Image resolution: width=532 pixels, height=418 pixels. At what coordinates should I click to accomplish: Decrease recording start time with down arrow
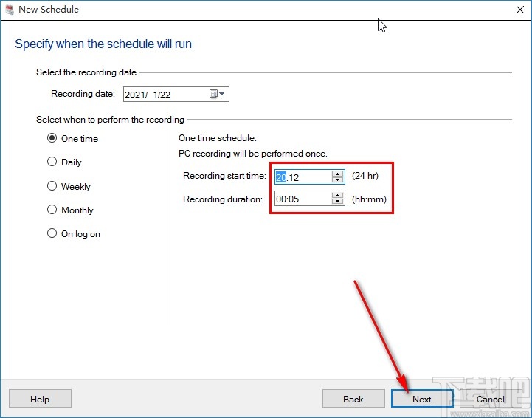[338, 179]
